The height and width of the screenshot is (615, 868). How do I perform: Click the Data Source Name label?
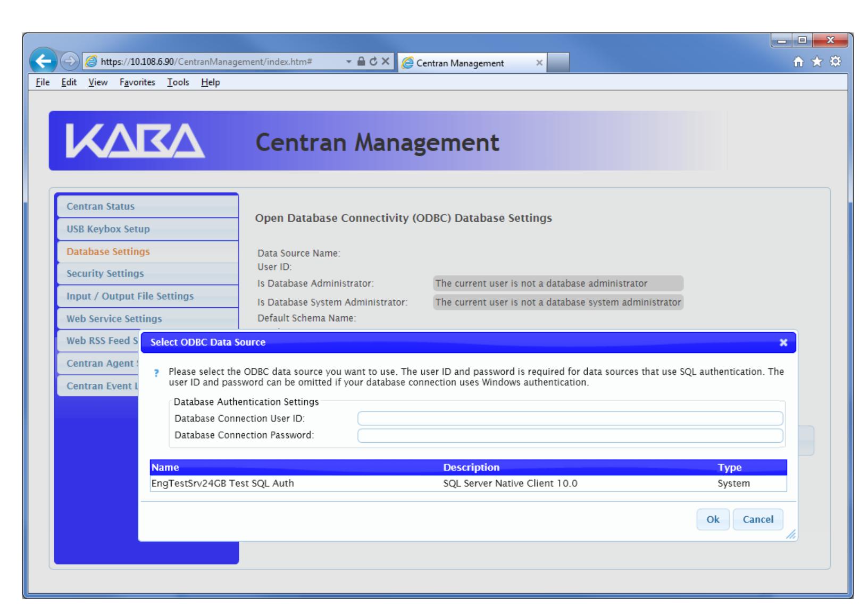(299, 254)
